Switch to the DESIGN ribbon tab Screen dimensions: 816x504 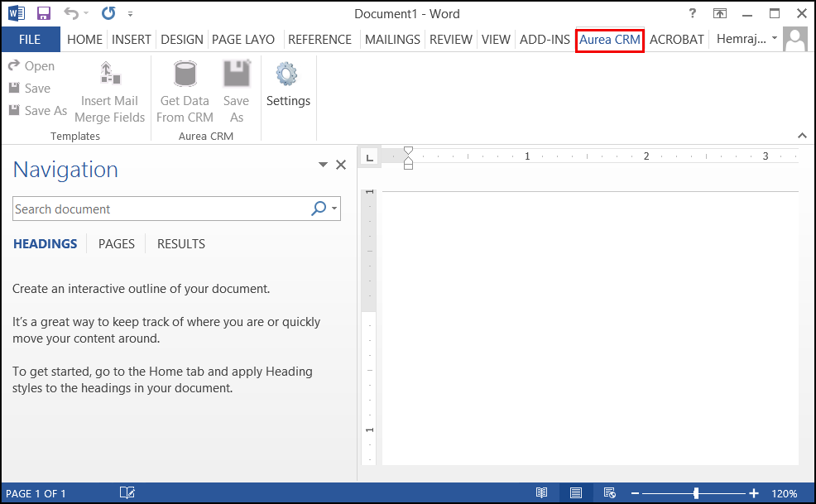[x=181, y=40]
